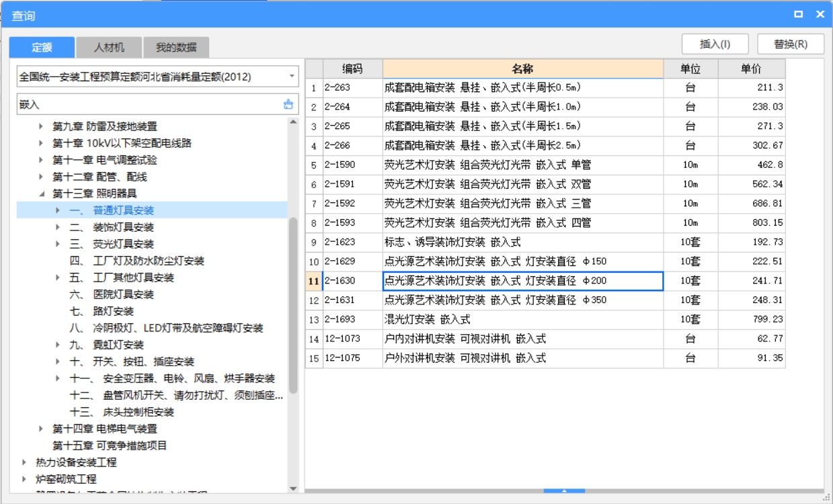Select 荧光艺术灯安装 嵌入式 三管 row

click(545, 204)
